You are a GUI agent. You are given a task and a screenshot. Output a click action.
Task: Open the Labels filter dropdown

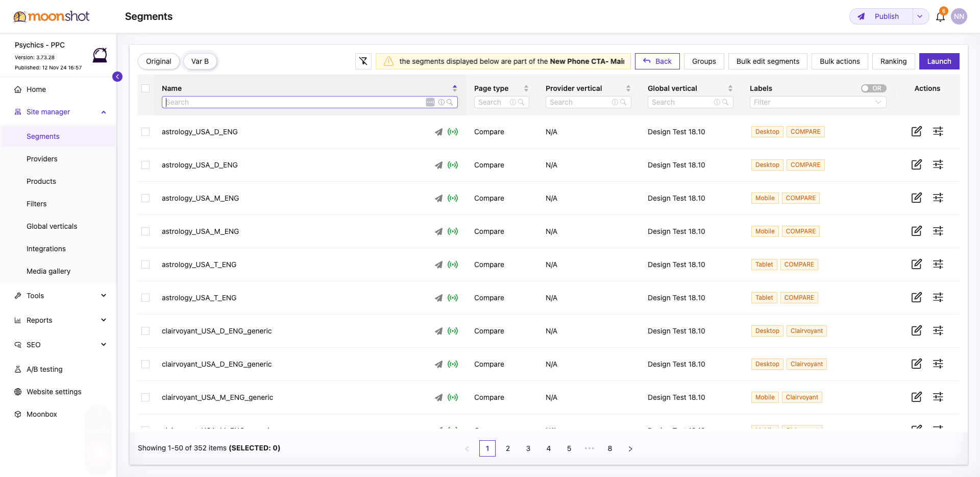pos(818,102)
